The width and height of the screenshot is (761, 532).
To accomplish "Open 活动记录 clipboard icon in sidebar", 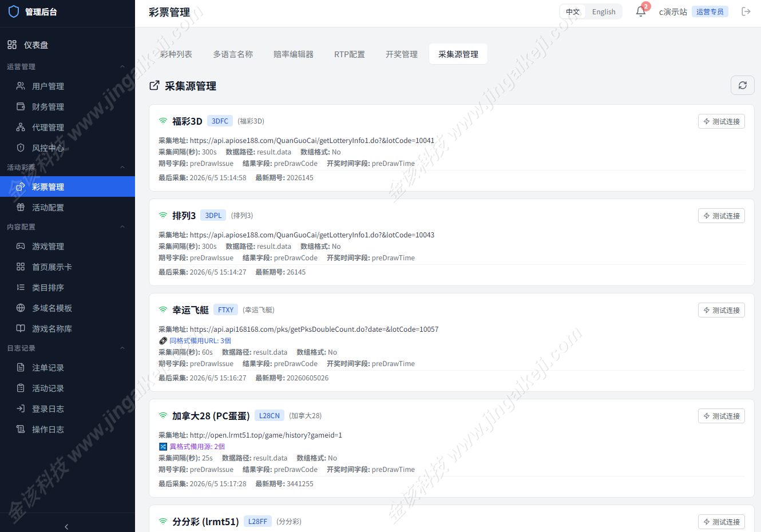I will tap(21, 388).
